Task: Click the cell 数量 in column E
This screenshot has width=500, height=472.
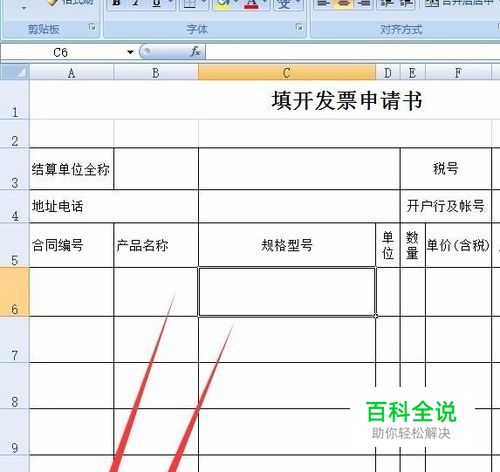Action: tap(413, 245)
